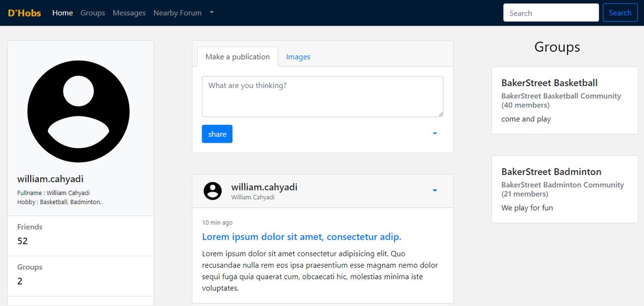Open the BakerStreet Basketball group card
Viewport: 644px width, 306px height.
pos(565,100)
